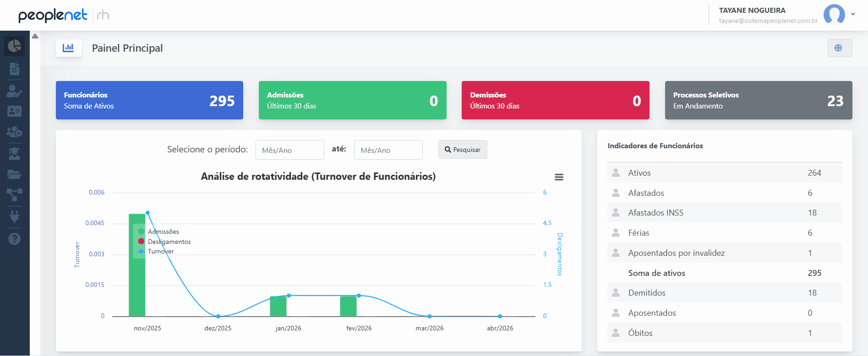Expand the user profile dropdown arrow
868x356 pixels.
click(853, 14)
